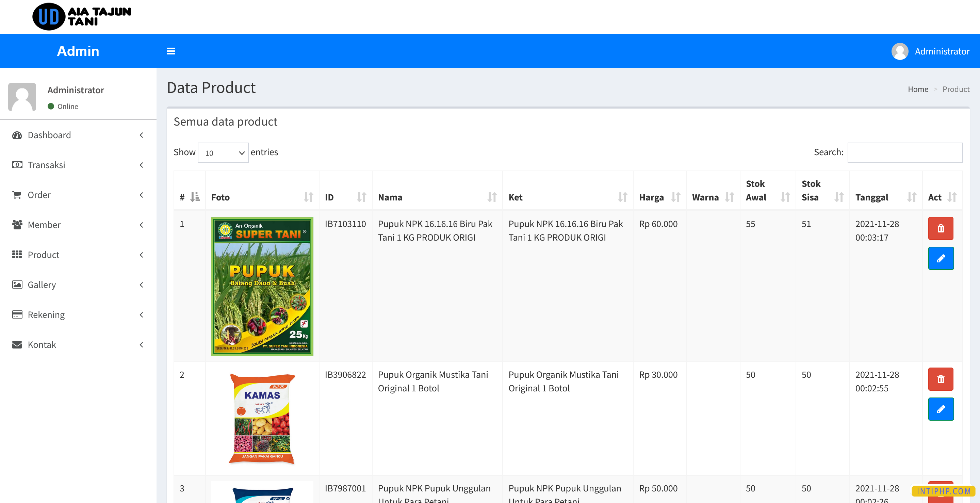This screenshot has height=503, width=980.
Task: Edit Pupuk Organik Mustika Tani via pencil button
Action: 941,409
